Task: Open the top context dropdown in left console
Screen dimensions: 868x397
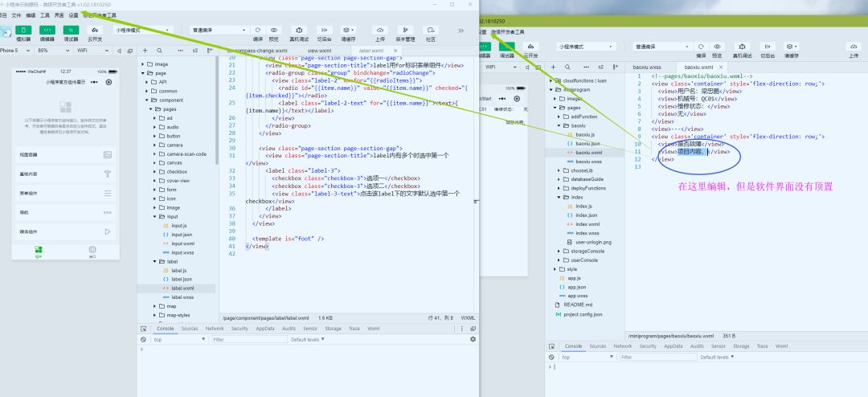Action: [x=179, y=339]
